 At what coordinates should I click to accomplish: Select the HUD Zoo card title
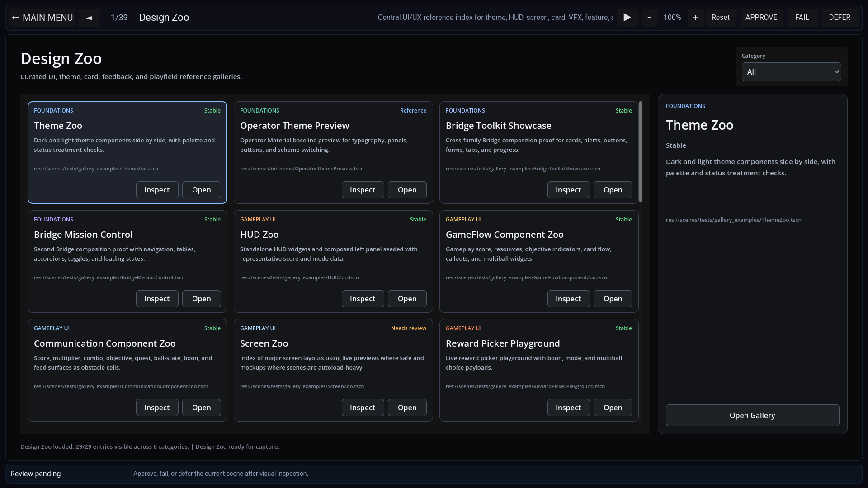(x=259, y=235)
